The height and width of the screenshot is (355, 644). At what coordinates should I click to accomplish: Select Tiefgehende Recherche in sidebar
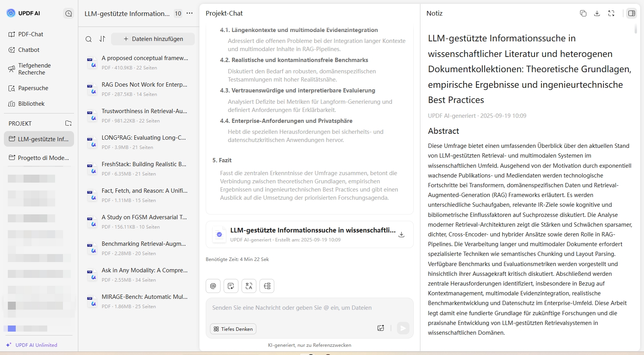39,69
